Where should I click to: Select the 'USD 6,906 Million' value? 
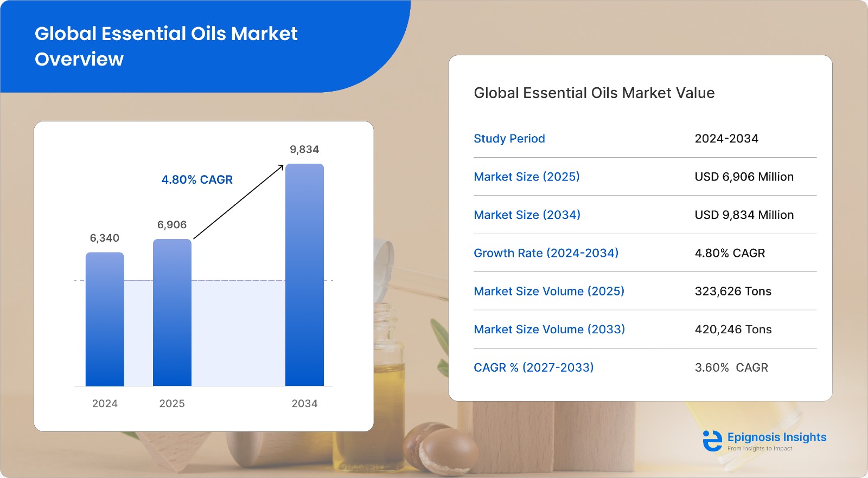[744, 177]
